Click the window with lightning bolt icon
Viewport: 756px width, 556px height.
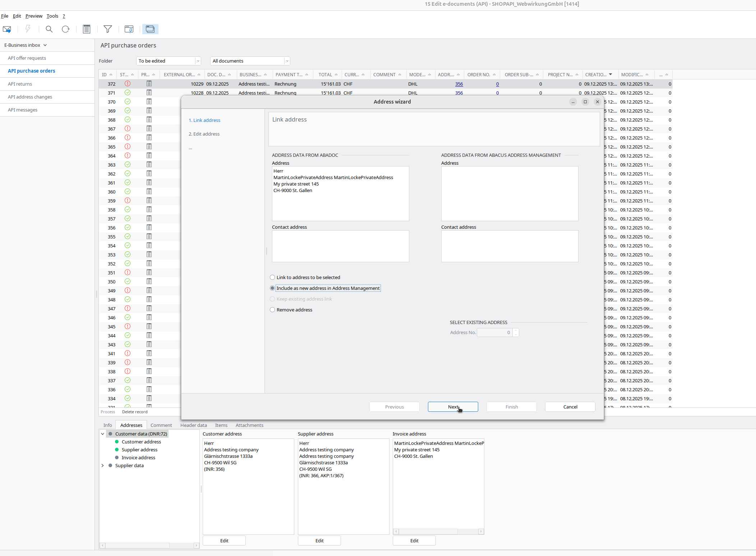coord(129,29)
